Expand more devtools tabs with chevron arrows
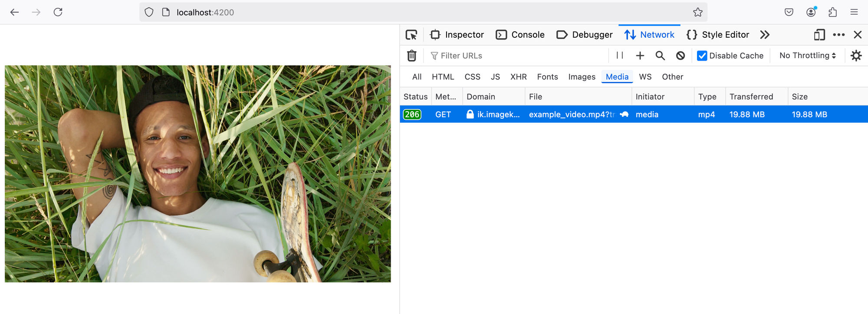This screenshot has height=314, width=868. (x=765, y=35)
